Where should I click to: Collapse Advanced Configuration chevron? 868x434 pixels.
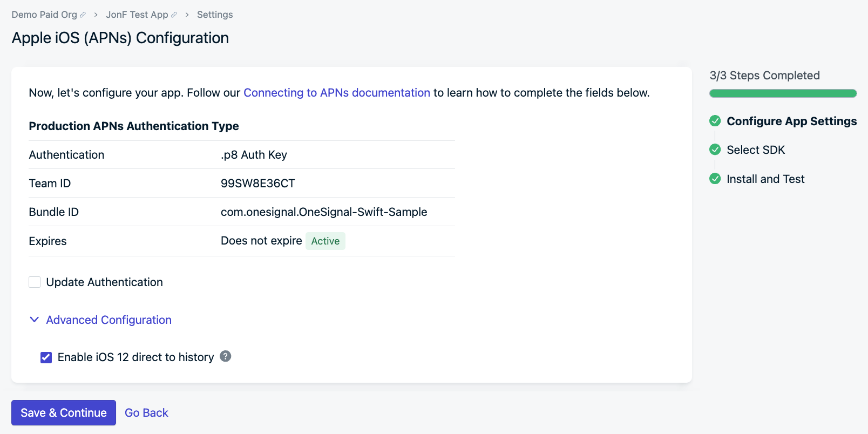tap(34, 320)
